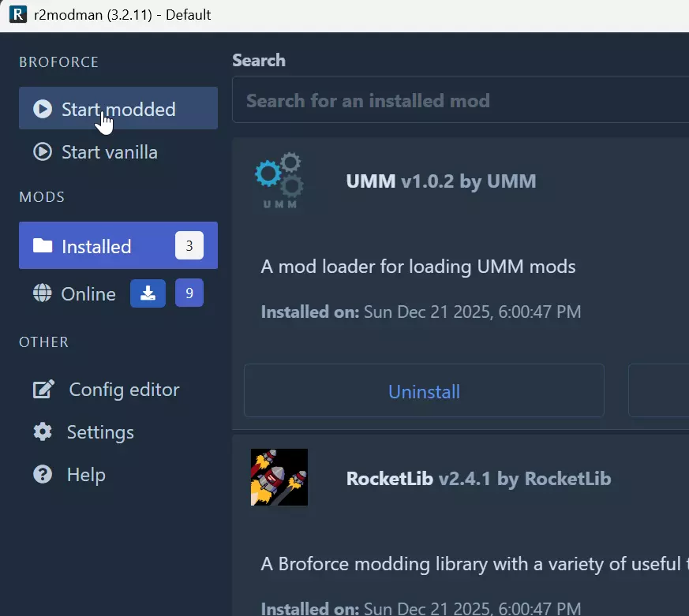The height and width of the screenshot is (616, 689).
Task: Click the UMM 'Installed on' date line
Action: pyautogui.click(x=421, y=312)
